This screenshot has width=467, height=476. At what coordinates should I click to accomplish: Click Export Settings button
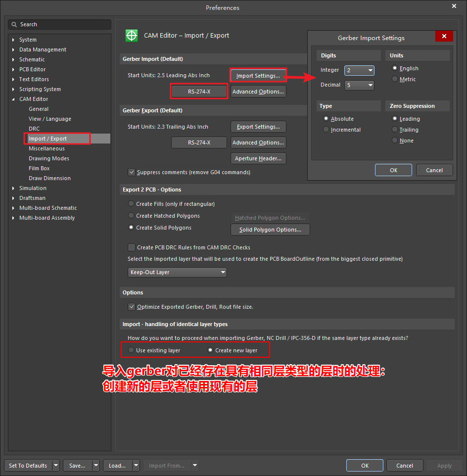point(258,127)
